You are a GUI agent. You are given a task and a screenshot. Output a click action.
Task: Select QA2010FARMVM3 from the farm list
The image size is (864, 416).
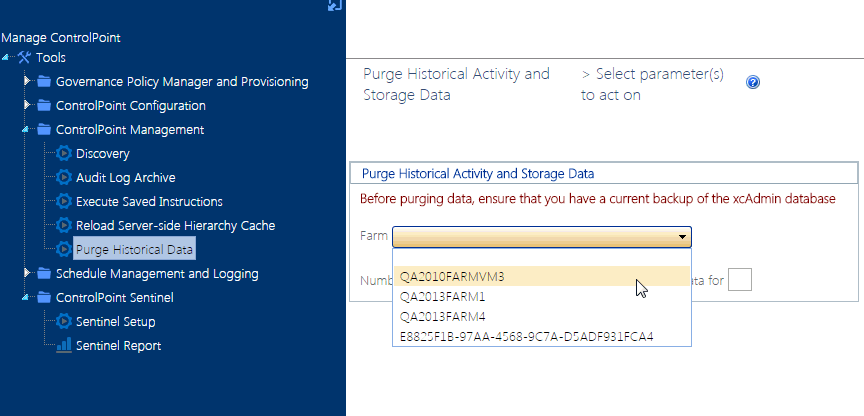pos(451,276)
